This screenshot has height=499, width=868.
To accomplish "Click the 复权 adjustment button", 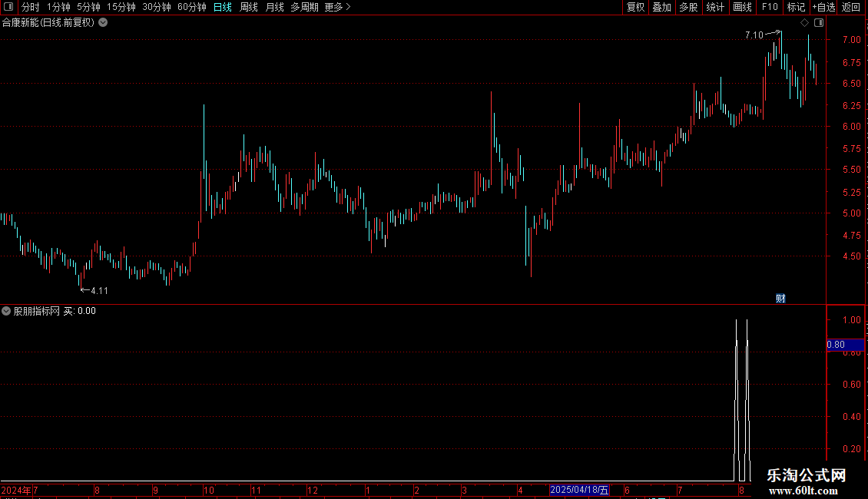I will pos(635,7).
